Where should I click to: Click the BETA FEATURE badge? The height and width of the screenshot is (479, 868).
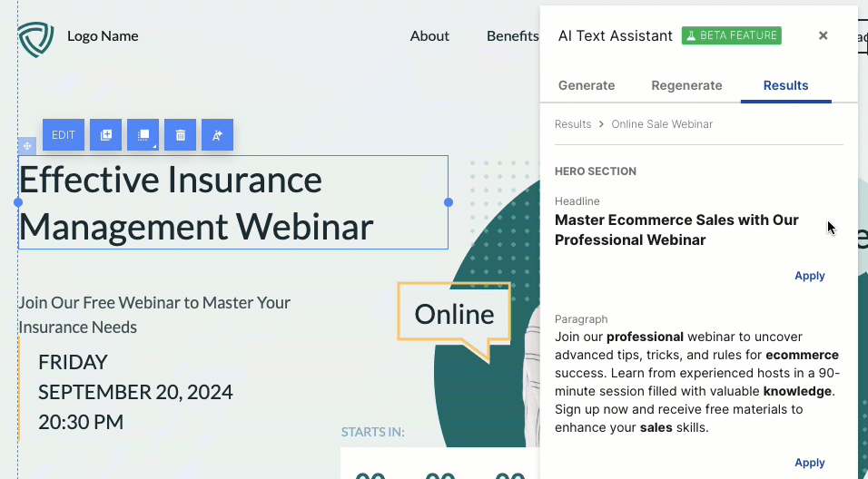coord(731,35)
